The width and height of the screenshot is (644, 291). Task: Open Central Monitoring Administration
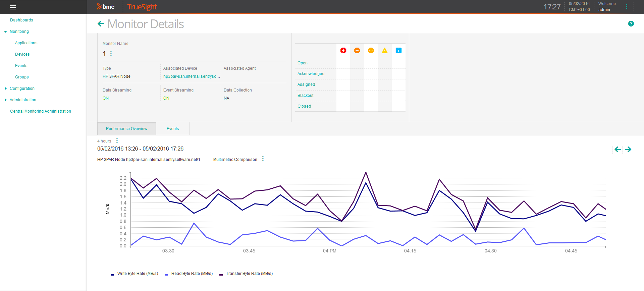click(x=41, y=111)
